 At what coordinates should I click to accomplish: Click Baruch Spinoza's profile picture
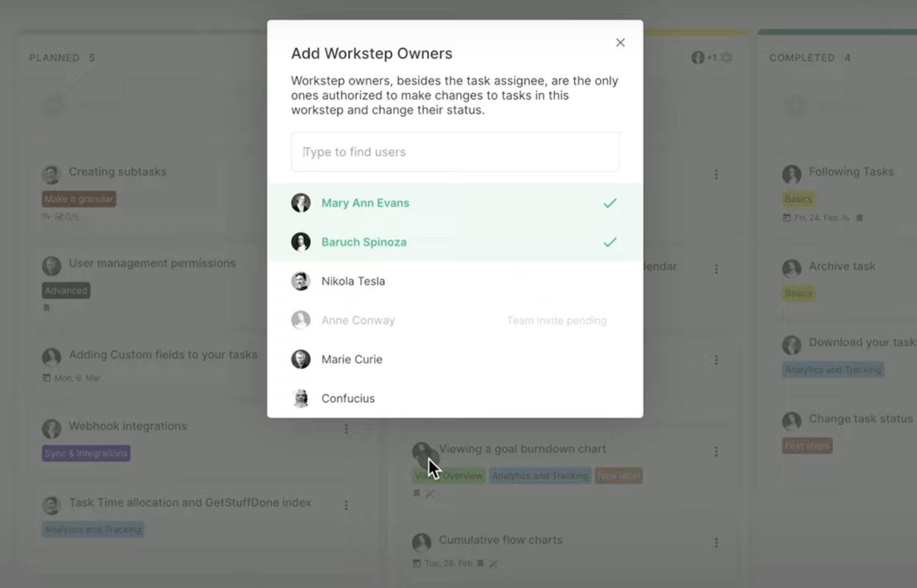tap(301, 242)
